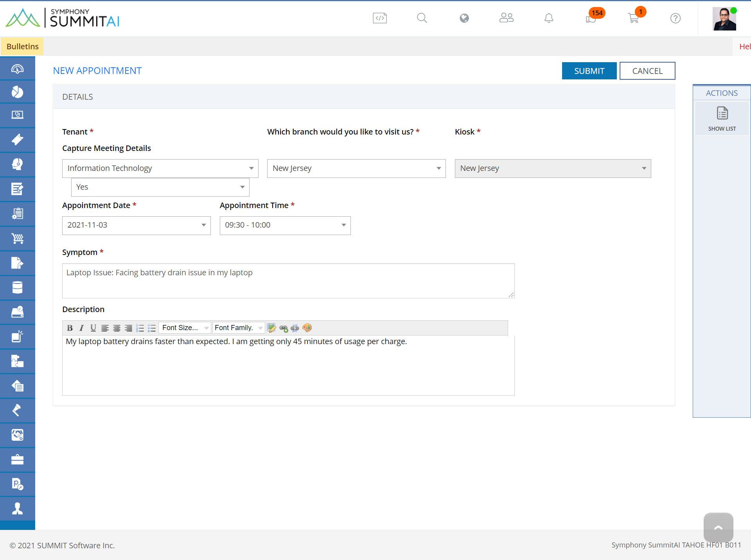Click the search magnifier icon

coord(422,18)
